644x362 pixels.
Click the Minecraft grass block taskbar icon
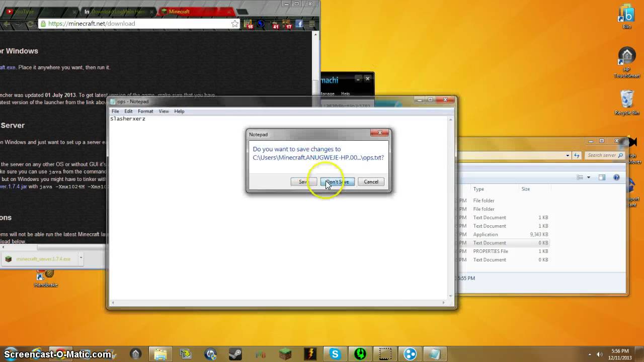285,354
